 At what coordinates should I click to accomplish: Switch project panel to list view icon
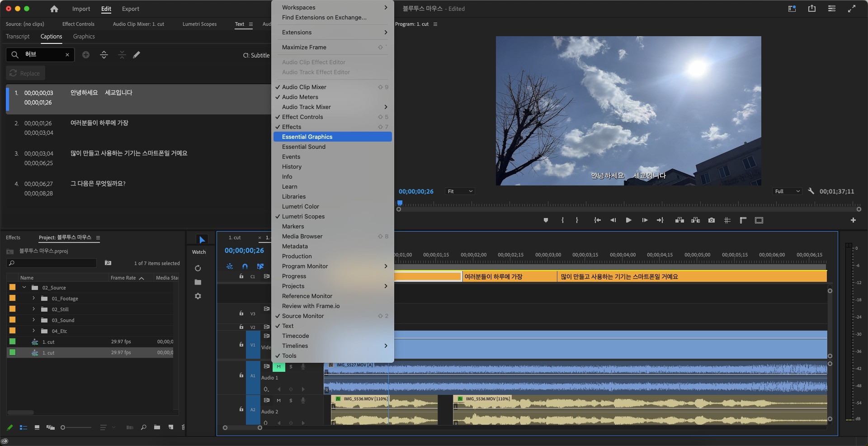pos(24,427)
